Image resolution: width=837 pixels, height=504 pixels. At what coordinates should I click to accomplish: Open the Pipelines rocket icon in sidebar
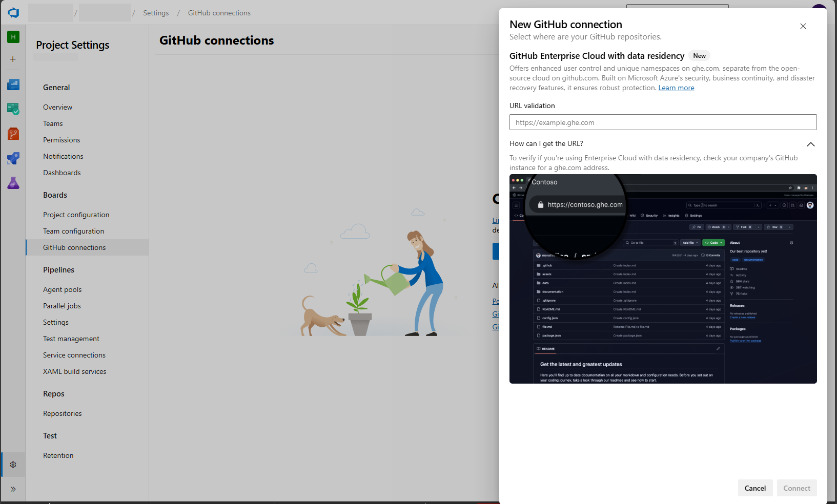click(13, 158)
